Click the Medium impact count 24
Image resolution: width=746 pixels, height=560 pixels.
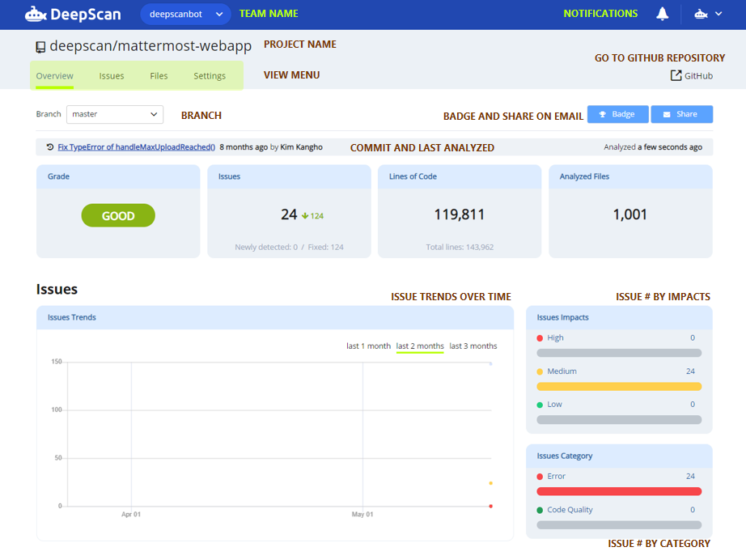[x=690, y=371]
